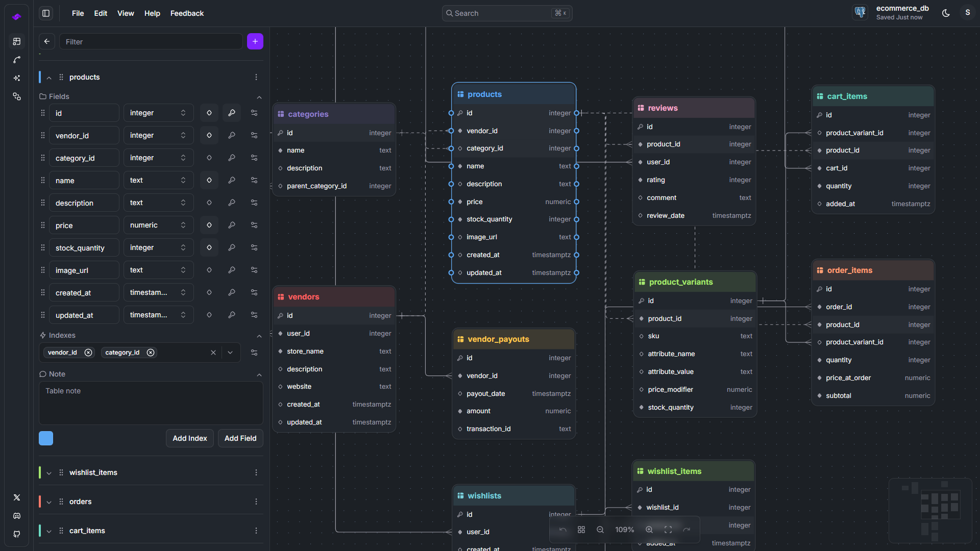Image resolution: width=980 pixels, height=551 pixels.
Task: Click the Add Field button
Action: (240, 438)
